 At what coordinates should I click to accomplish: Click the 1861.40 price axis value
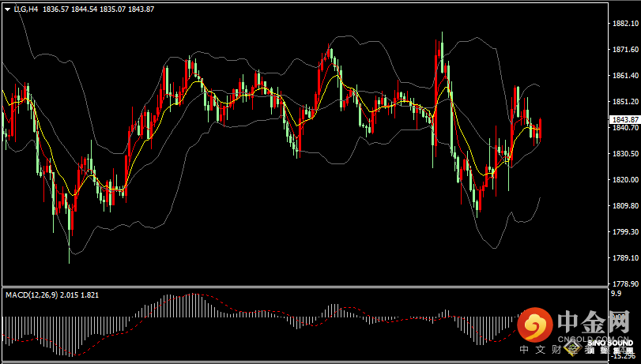tap(626, 76)
